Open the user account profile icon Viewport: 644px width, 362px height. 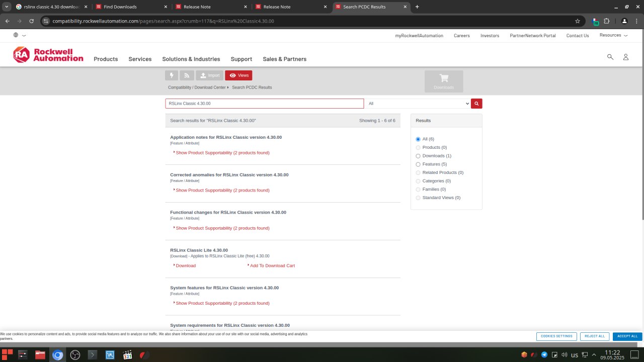[x=626, y=57]
